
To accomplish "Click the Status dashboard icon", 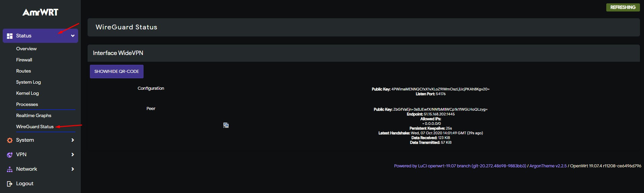I will pyautogui.click(x=10, y=36).
